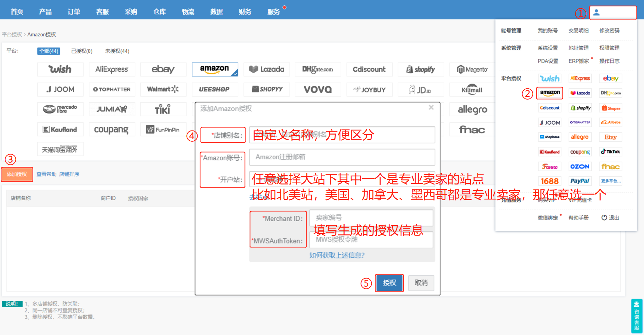
Task: Select the Coupang platform icon
Action: [112, 129]
